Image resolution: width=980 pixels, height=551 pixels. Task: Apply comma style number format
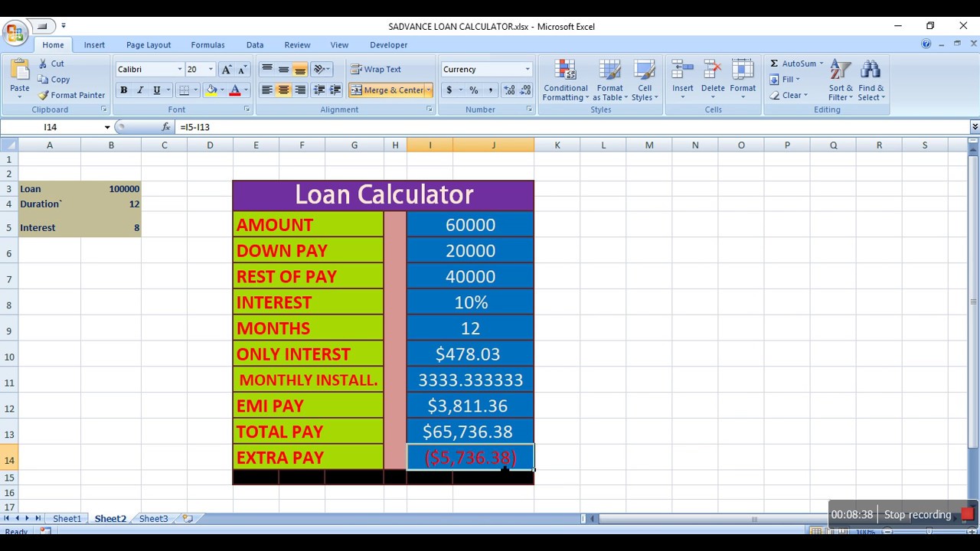click(x=490, y=90)
